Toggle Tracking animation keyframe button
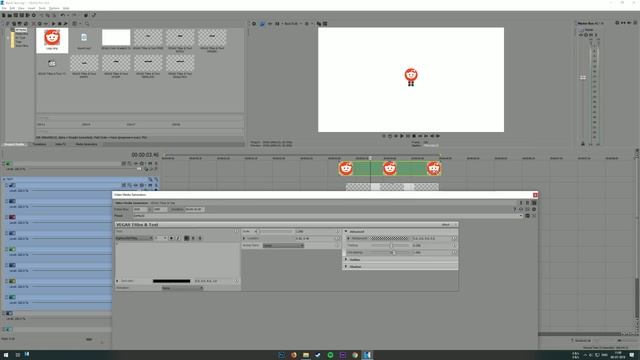The height and width of the screenshot is (360, 640). (454, 245)
